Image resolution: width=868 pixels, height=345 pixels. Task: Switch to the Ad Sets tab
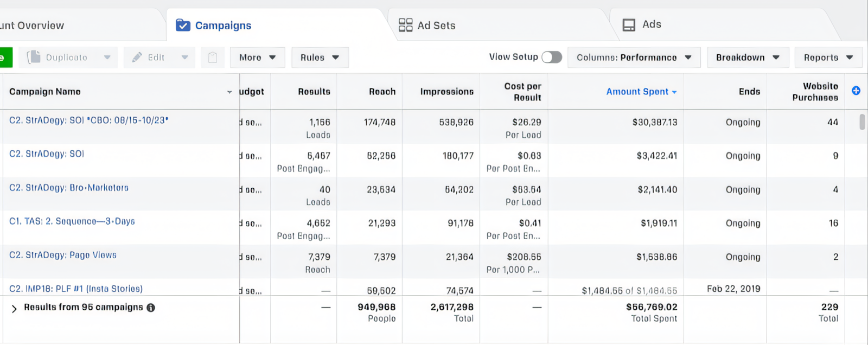436,25
